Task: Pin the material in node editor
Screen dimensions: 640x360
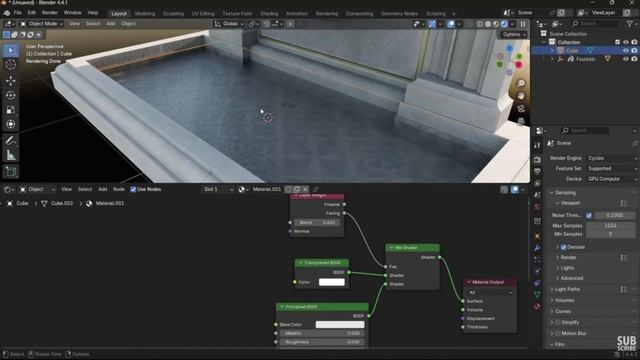Action: coord(316,189)
